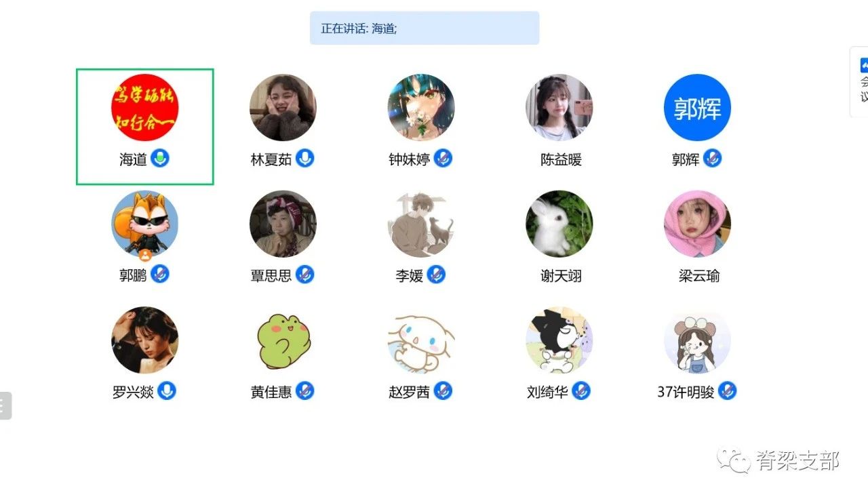Select 陈益暖's participant avatar
This screenshot has height=482, width=868.
[x=559, y=107]
